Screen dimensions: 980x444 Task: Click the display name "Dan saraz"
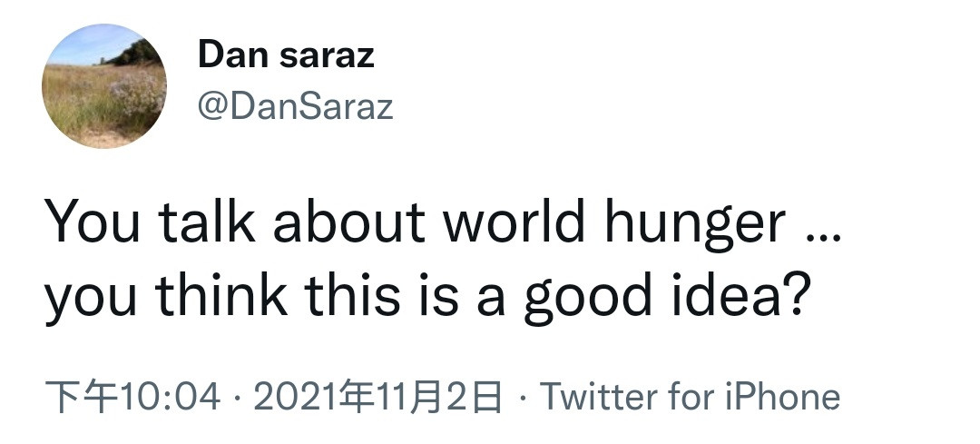(x=286, y=56)
